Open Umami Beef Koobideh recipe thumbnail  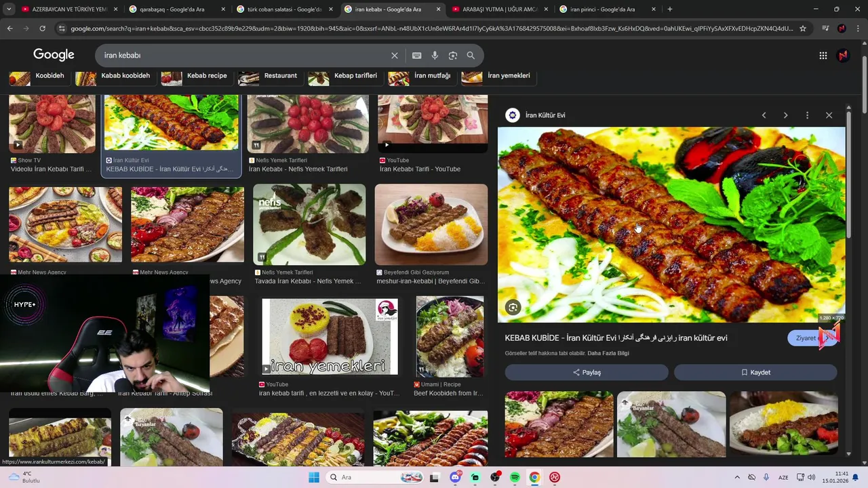(450, 337)
